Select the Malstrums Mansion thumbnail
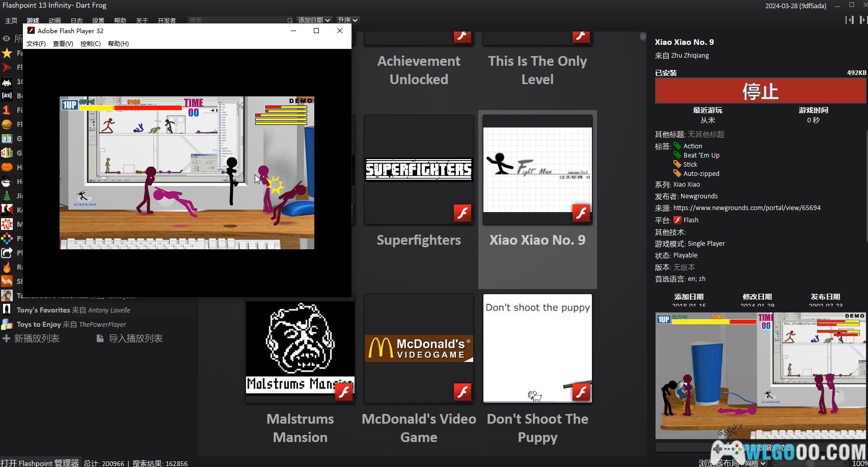This screenshot has width=868, height=467. click(300, 348)
